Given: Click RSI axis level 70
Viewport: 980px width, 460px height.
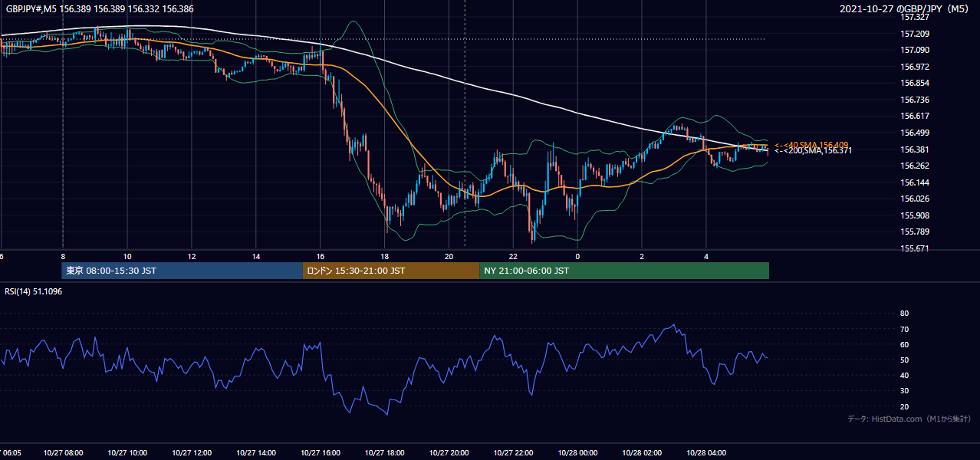Looking at the screenshot, I should (905, 329).
